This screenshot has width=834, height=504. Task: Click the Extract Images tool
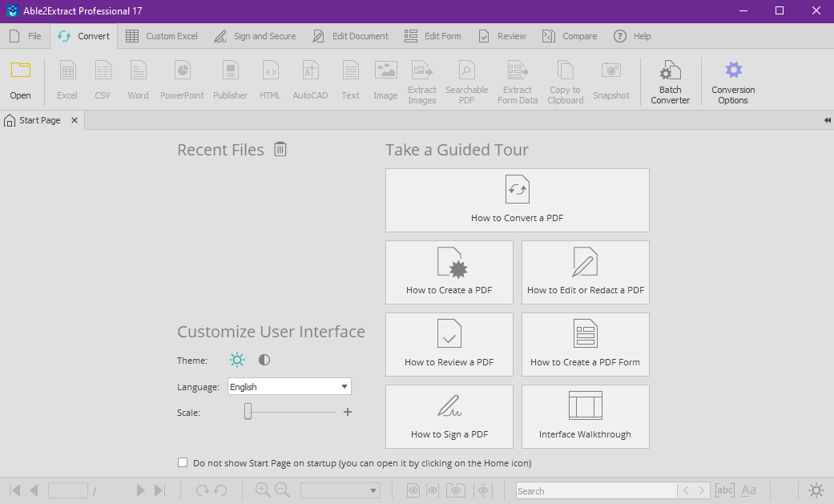tap(421, 82)
